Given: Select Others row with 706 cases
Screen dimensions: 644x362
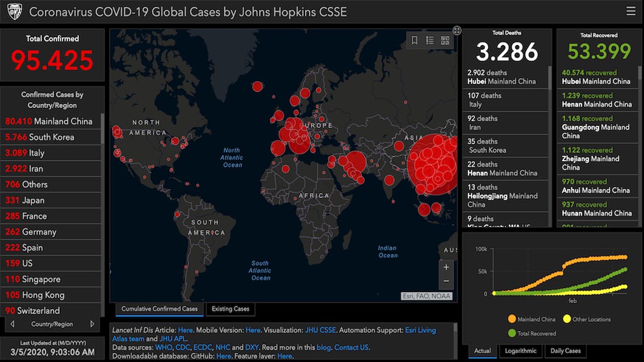Looking at the screenshot, I should tap(51, 185).
